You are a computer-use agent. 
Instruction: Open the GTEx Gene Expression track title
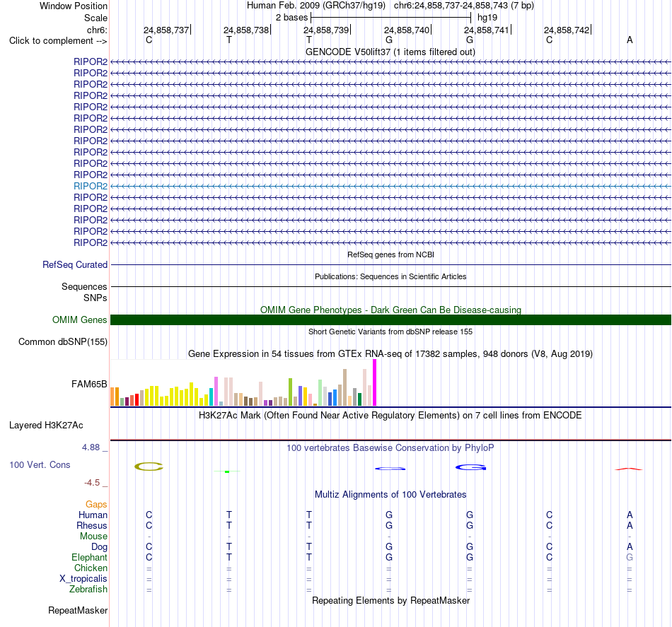pyautogui.click(x=390, y=353)
